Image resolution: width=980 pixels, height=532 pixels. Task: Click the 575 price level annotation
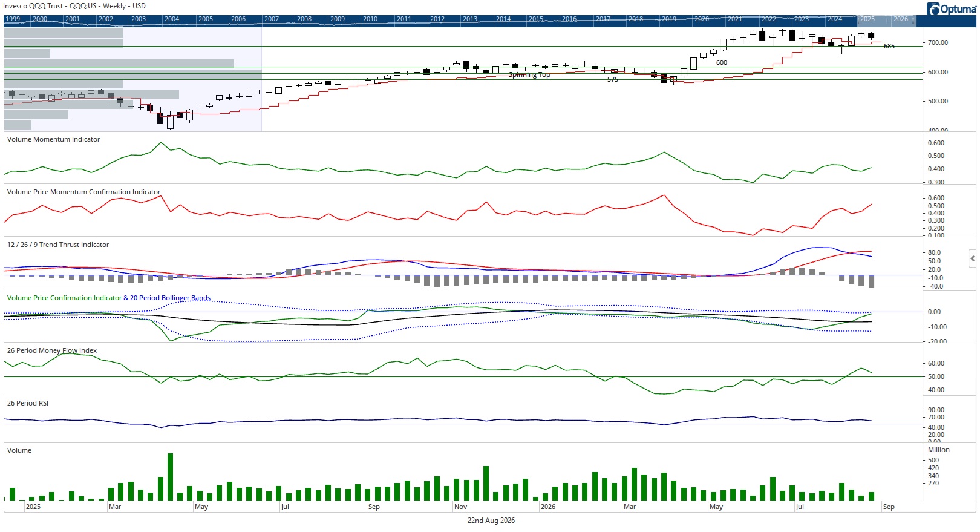613,79
